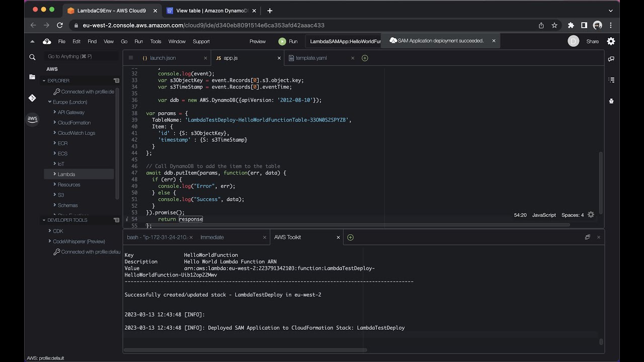Open the Collaborate panel on the right
Screen dimensions: 644x362
click(x=611, y=59)
